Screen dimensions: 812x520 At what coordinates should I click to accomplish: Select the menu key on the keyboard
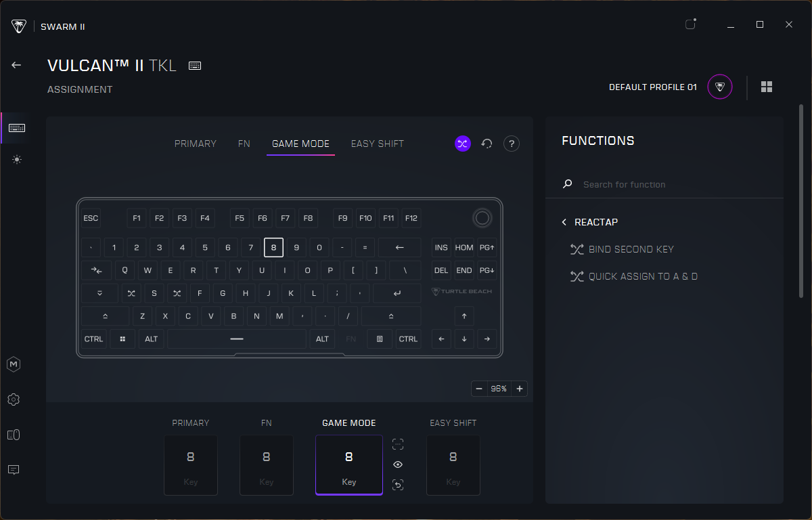380,339
